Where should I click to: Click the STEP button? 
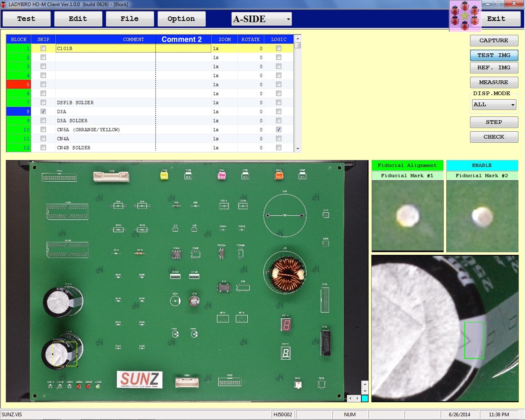click(x=494, y=122)
